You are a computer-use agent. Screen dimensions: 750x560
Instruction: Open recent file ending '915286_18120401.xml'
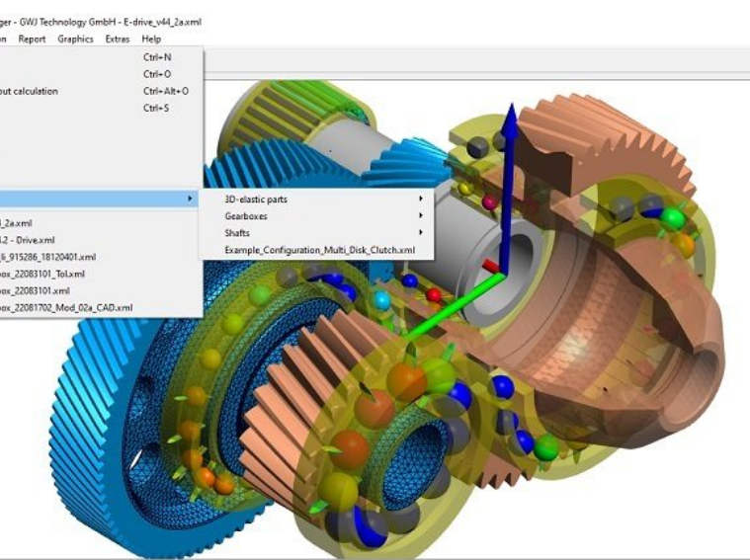49,257
